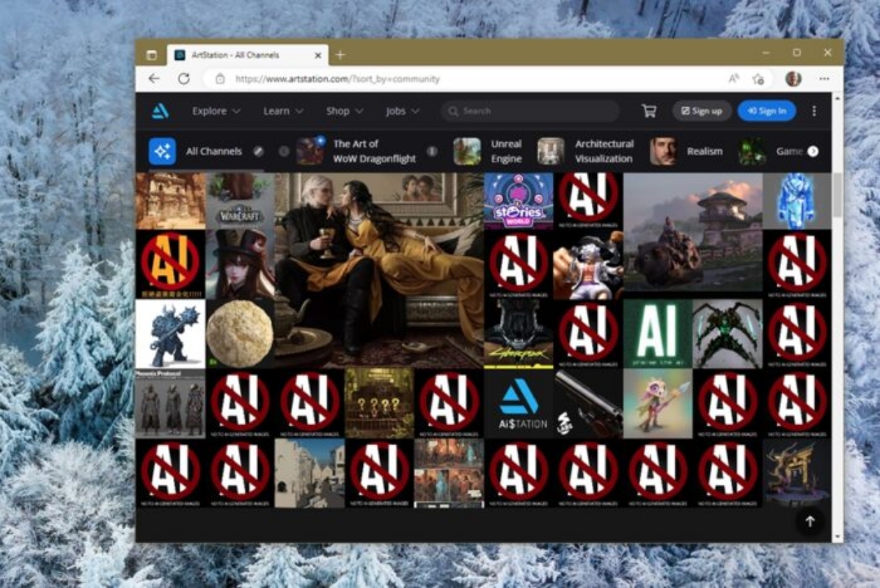
Task: Click the Read aloud icon in address bar
Action: pyautogui.click(x=734, y=78)
